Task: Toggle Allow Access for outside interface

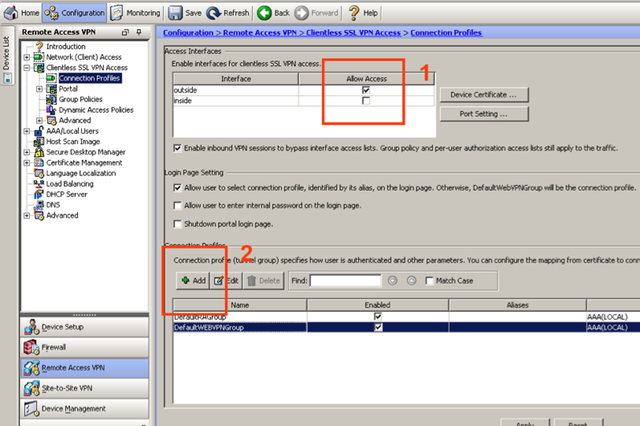Action: 366,90
